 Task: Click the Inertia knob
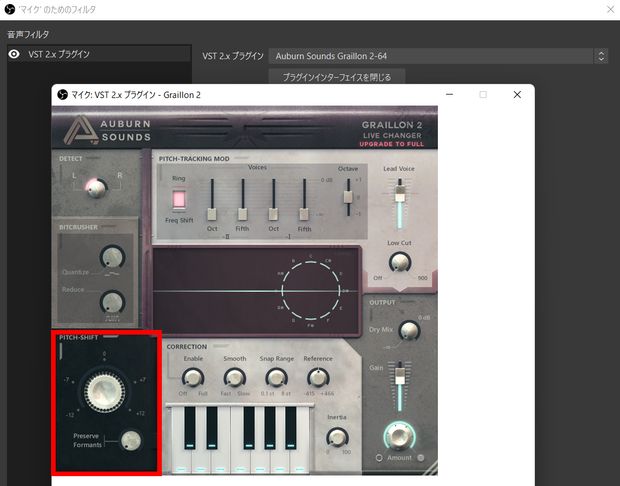pyautogui.click(x=337, y=437)
